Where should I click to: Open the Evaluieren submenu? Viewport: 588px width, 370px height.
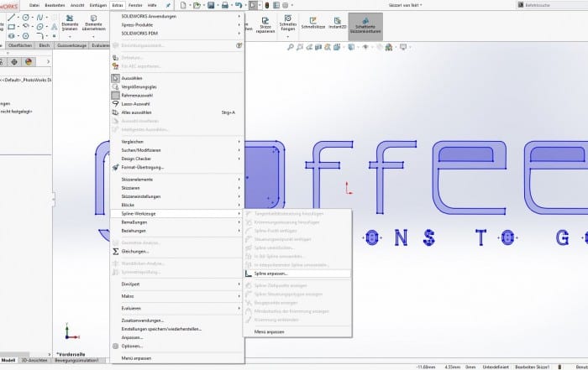[177, 308]
